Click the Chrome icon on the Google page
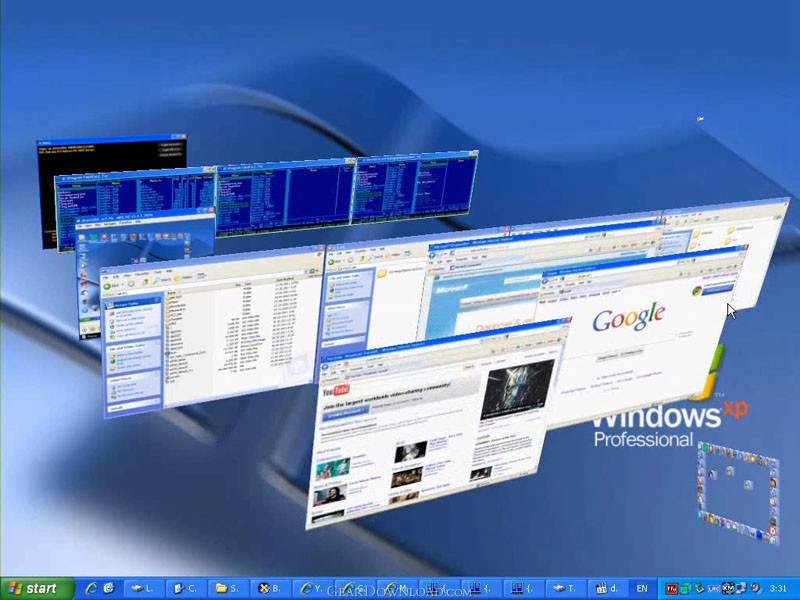 click(x=696, y=291)
